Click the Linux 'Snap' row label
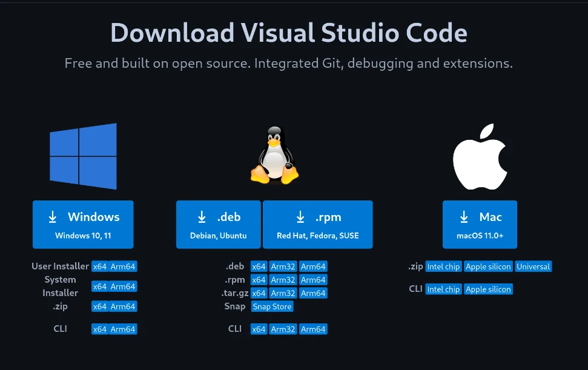 235,306
